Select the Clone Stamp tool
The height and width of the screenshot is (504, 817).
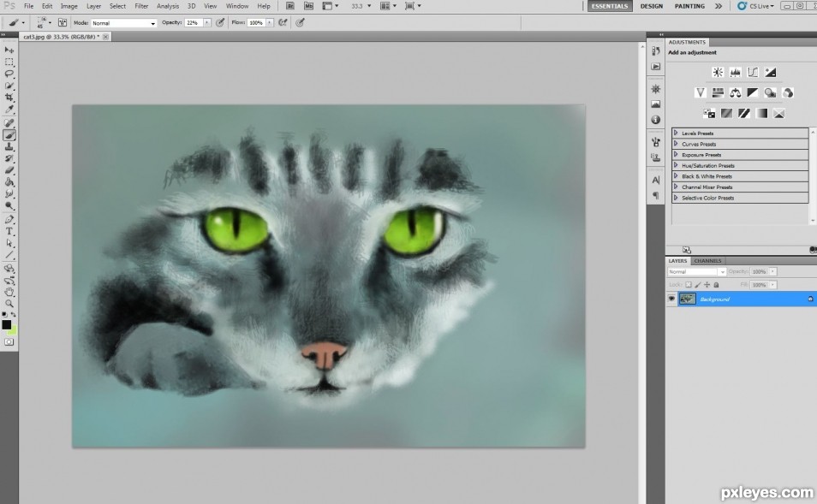click(9, 147)
